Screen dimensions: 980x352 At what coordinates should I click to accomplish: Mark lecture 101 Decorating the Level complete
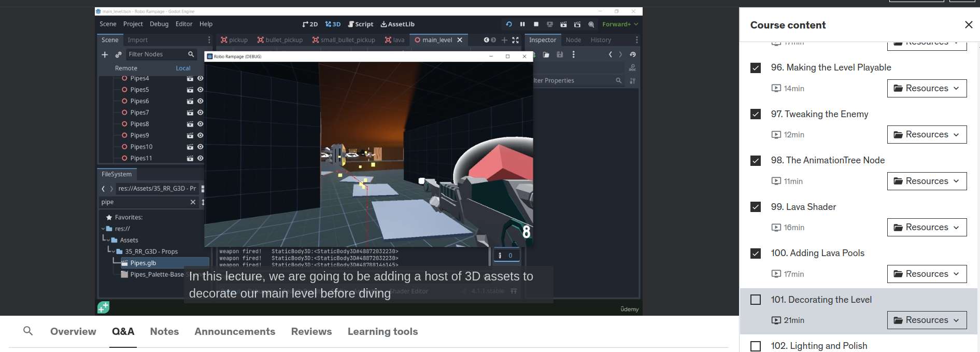click(x=756, y=300)
